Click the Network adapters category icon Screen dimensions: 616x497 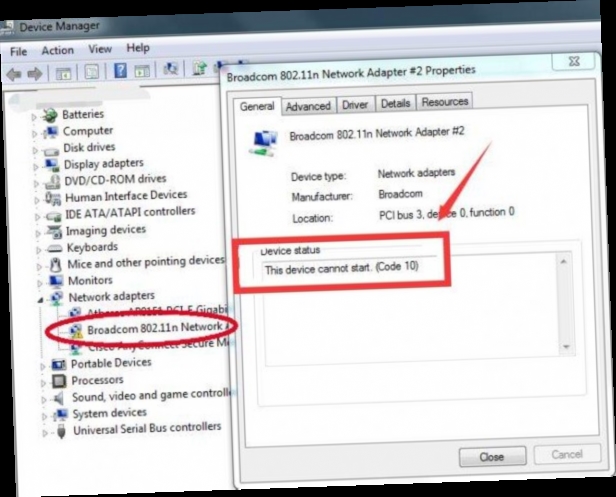(x=57, y=298)
